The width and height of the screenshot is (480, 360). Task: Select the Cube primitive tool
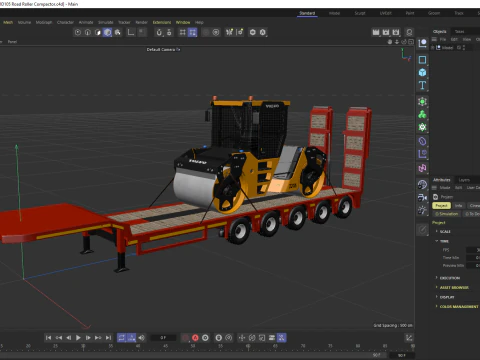pos(422,72)
